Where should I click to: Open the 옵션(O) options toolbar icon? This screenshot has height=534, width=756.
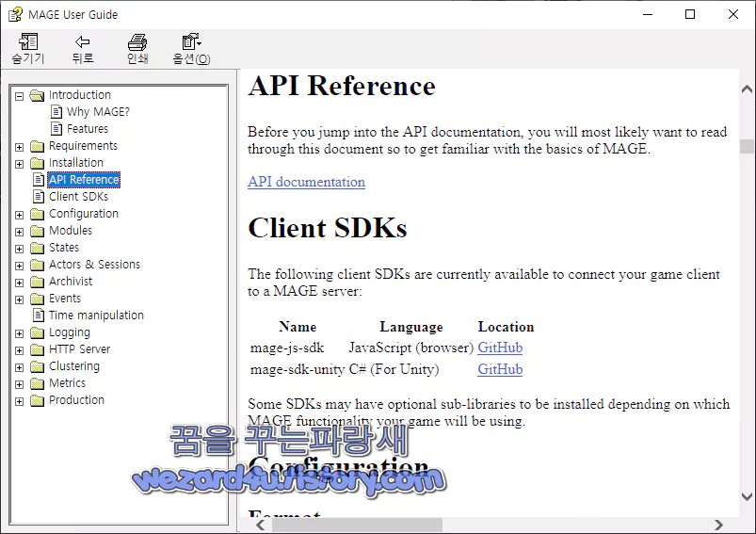pos(191,42)
